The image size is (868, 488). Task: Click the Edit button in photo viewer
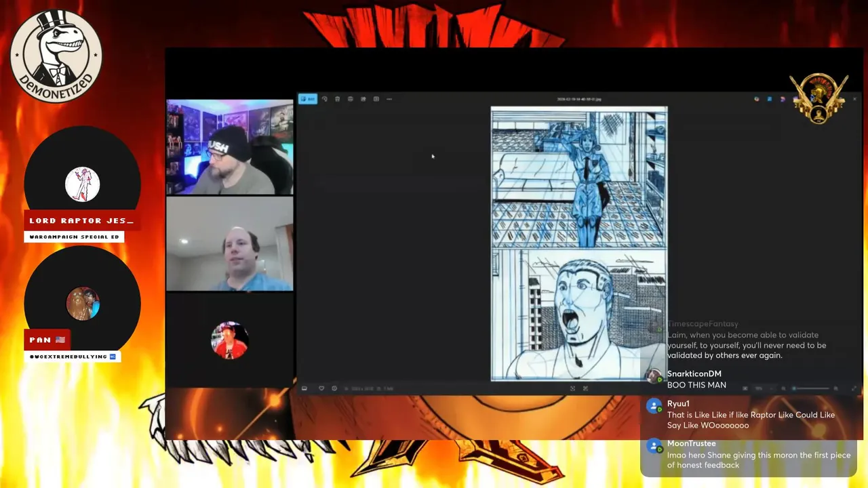tap(308, 99)
